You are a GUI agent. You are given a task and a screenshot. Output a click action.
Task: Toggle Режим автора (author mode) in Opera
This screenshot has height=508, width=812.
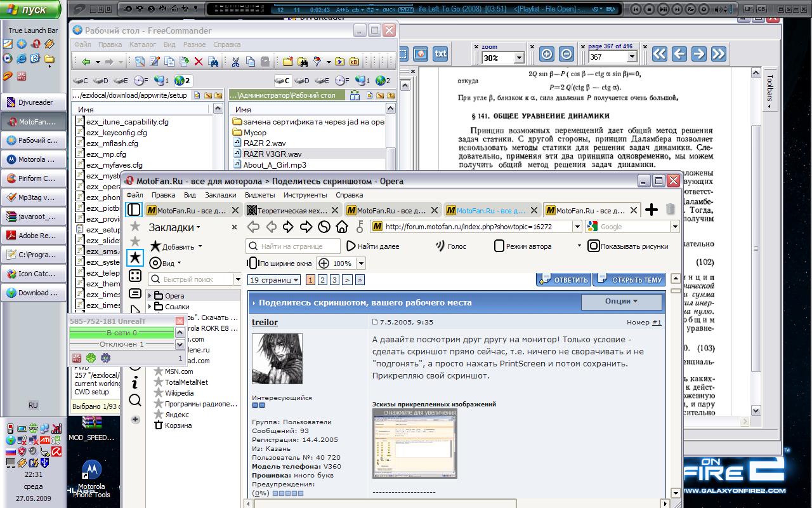(x=523, y=246)
